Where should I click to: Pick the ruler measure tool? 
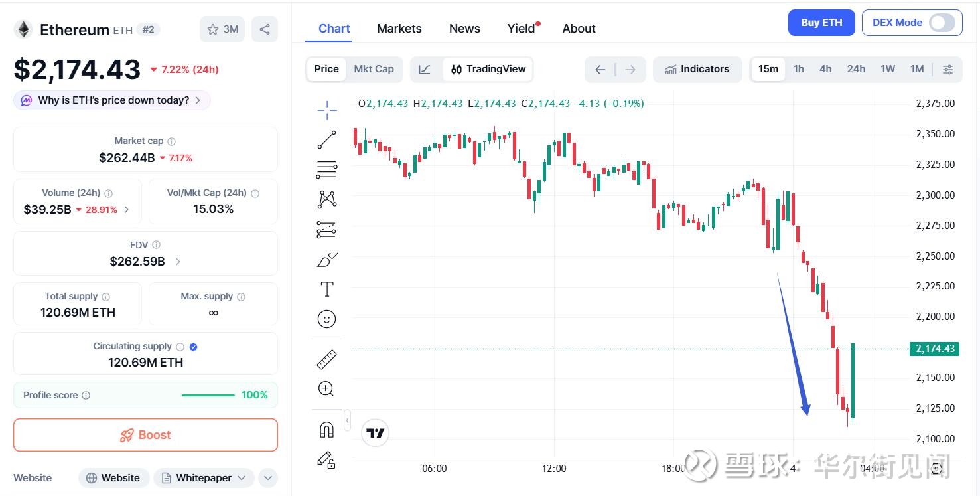click(x=326, y=359)
